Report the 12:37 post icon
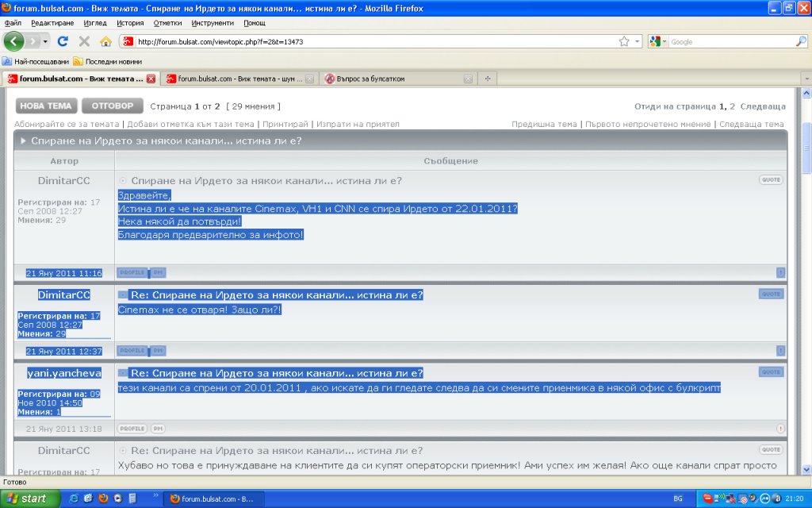 tap(780, 350)
